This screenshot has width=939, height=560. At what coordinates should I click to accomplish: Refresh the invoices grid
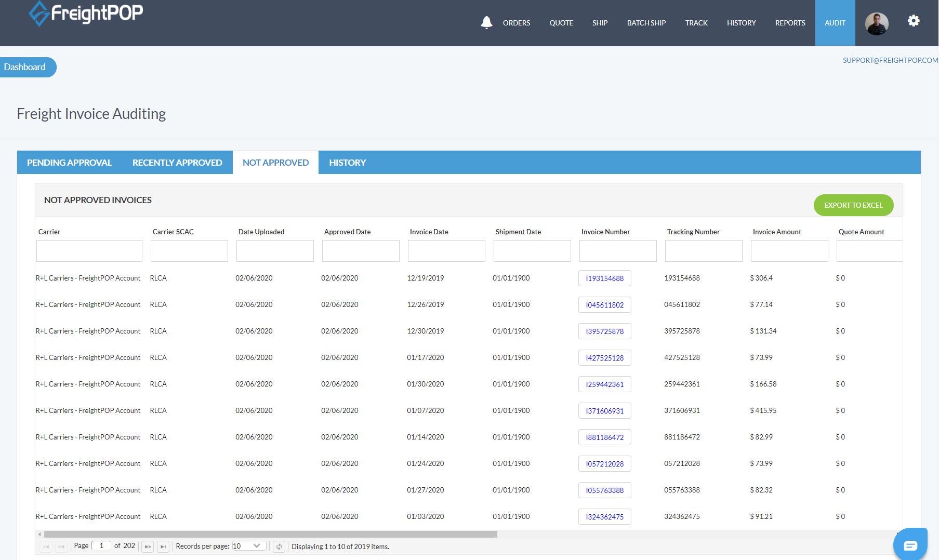coord(279,546)
